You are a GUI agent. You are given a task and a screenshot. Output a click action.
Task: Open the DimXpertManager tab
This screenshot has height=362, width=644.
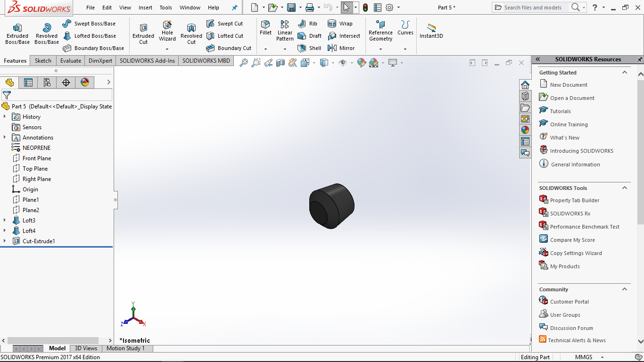[x=66, y=82]
